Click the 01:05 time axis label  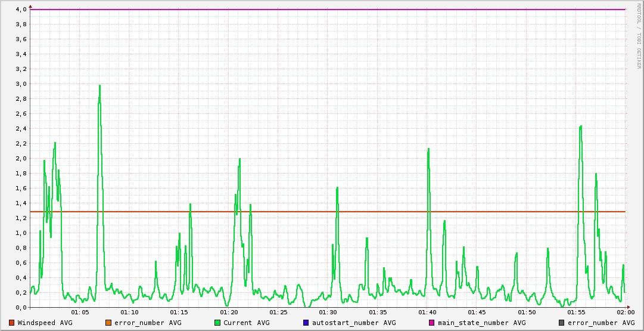(80, 312)
